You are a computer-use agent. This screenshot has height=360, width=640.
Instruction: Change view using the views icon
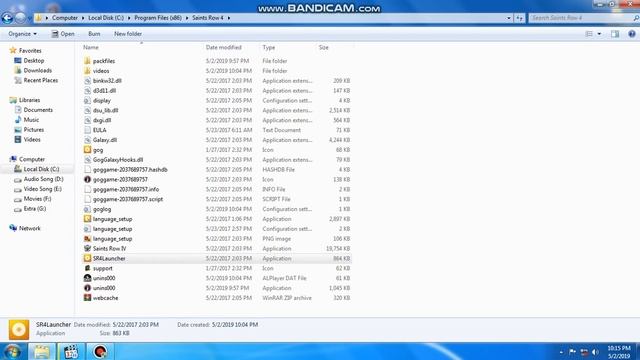(x=589, y=34)
